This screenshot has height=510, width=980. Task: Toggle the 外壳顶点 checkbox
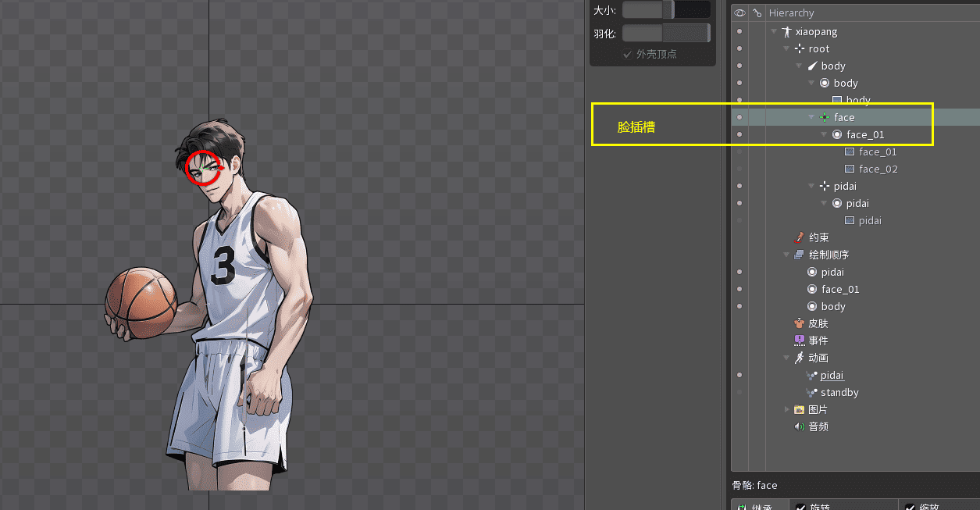[626, 54]
